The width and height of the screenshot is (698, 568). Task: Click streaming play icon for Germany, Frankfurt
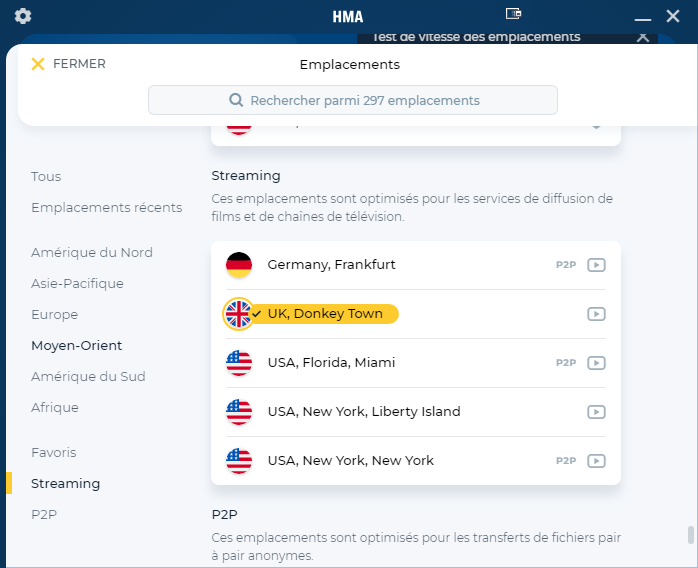pyautogui.click(x=596, y=265)
